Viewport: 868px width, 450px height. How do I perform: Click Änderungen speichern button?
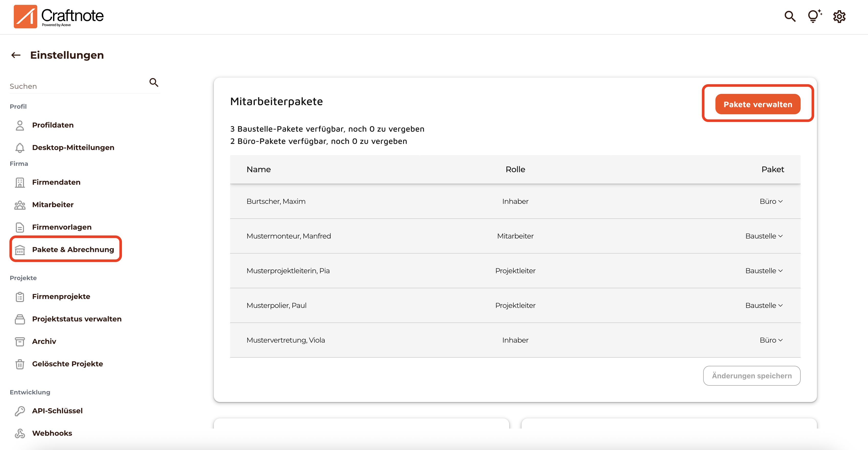click(751, 376)
